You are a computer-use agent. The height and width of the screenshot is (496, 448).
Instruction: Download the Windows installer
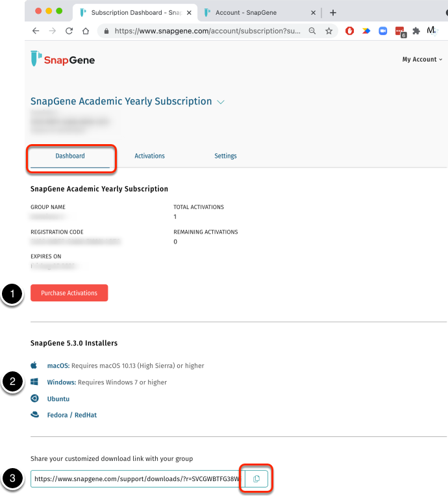coord(62,382)
